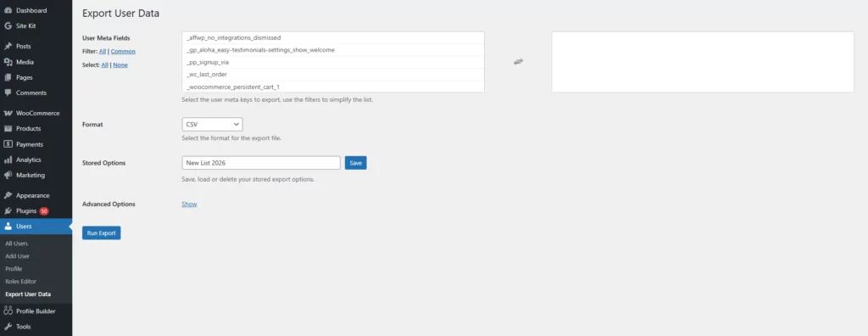This screenshot has width=868, height=336.
Task: Click the empty selected fields box
Action: click(703, 62)
